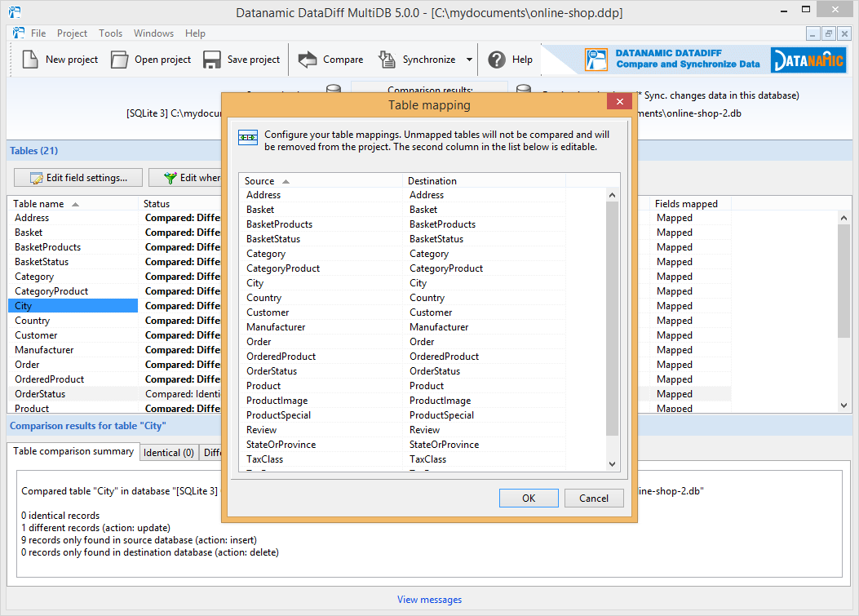The image size is (859, 616).
Task: Select Source row BasketProducts in mapping
Action: tap(321, 224)
